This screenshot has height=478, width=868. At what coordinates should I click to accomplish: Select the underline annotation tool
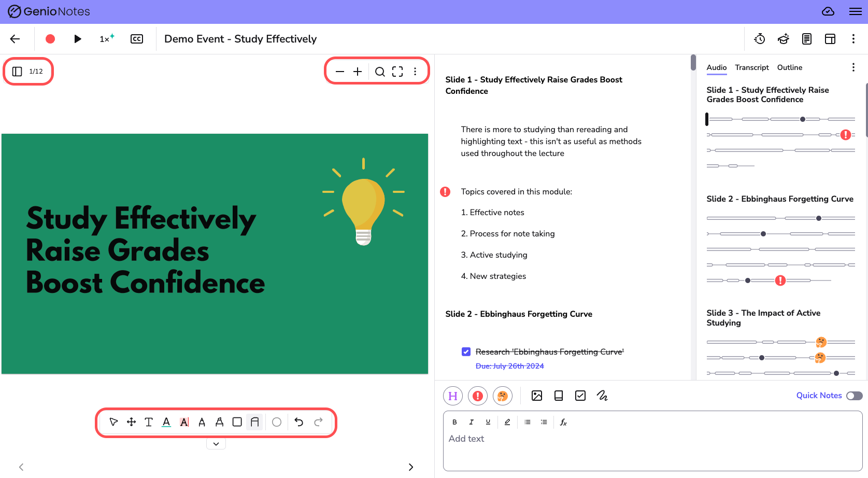(x=166, y=422)
